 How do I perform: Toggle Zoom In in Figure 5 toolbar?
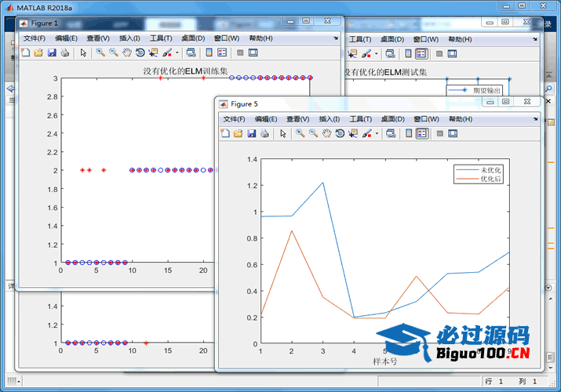[x=301, y=133]
